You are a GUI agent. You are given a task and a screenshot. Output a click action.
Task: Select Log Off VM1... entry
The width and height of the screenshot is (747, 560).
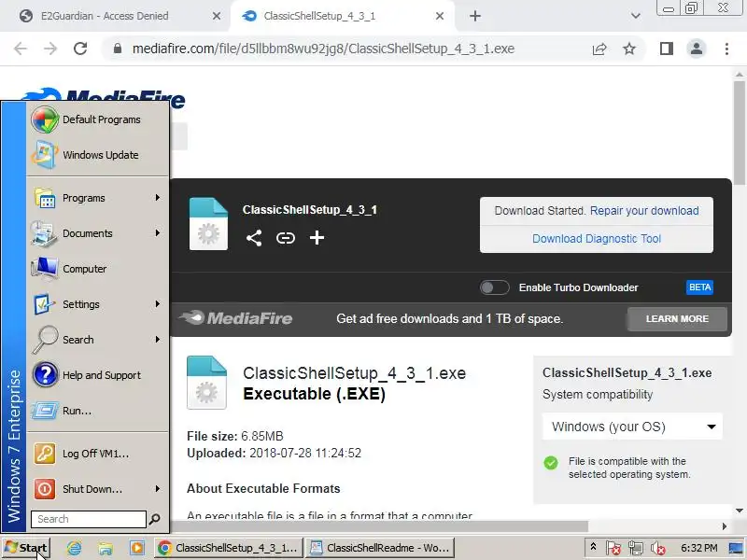tap(98, 454)
